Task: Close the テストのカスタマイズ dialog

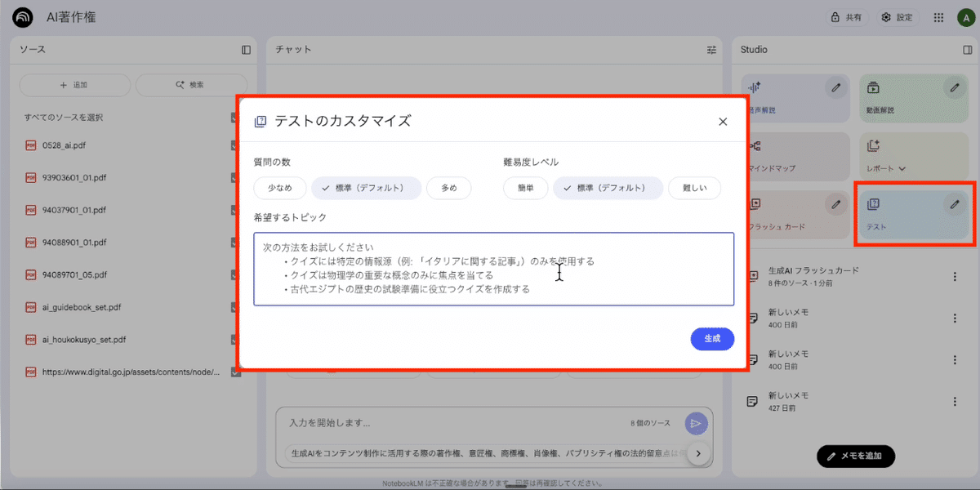Action: click(722, 122)
